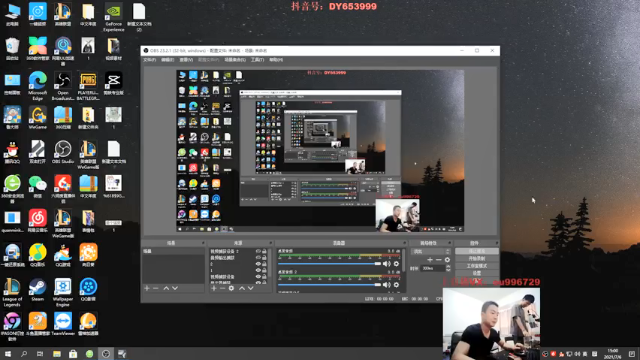Click the transition duration stepper arrows
This screenshot has width=640, height=360.
[448, 268]
